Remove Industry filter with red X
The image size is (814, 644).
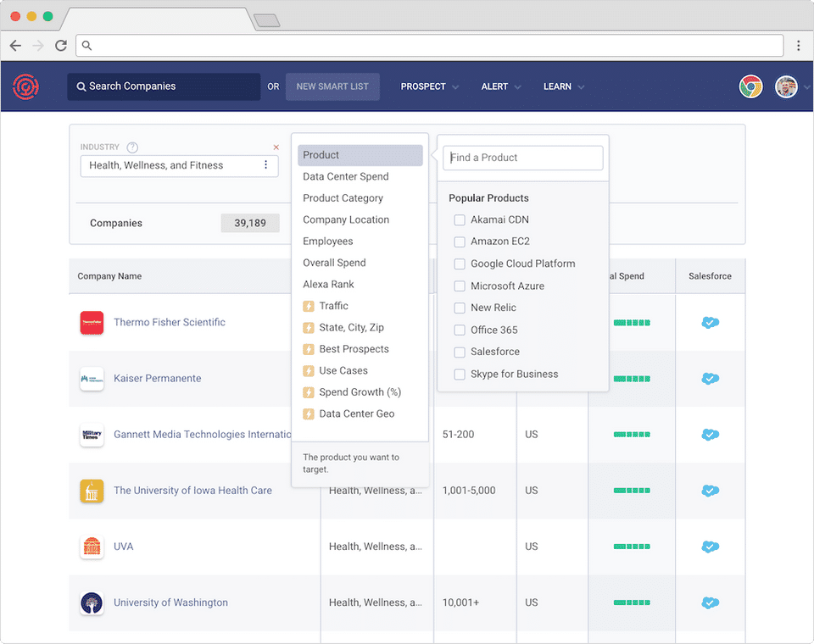(x=276, y=147)
